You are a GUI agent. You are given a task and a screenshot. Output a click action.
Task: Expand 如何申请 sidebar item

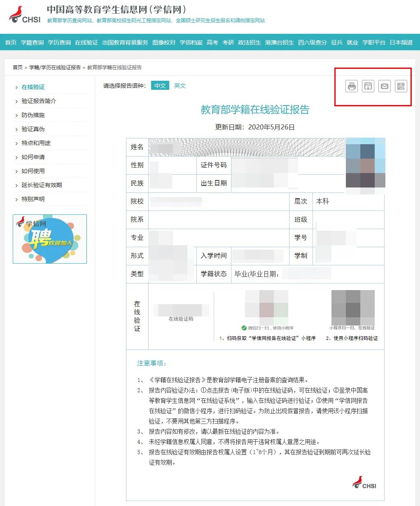[33, 157]
